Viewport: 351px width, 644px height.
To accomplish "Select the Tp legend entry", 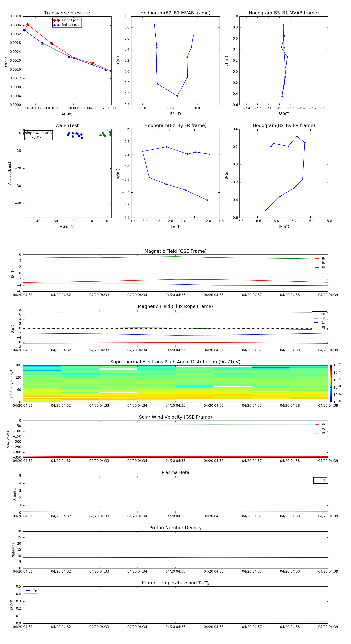I will [x=31, y=591].
